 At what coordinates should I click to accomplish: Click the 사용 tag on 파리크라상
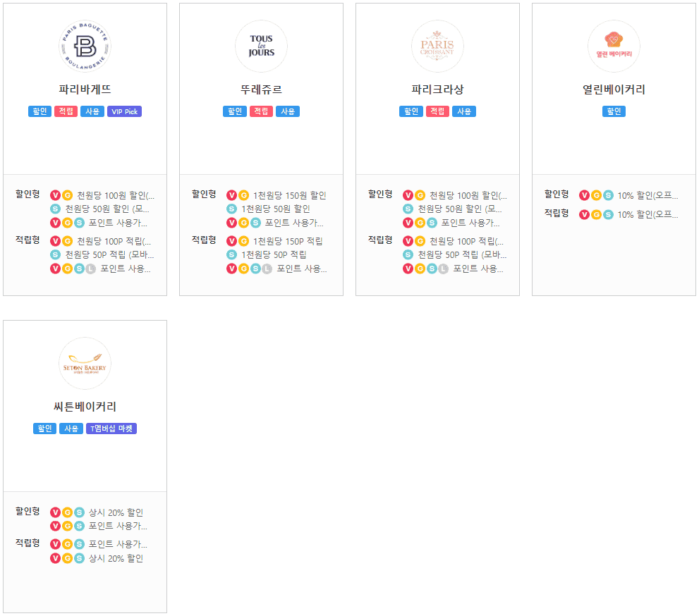(x=464, y=111)
